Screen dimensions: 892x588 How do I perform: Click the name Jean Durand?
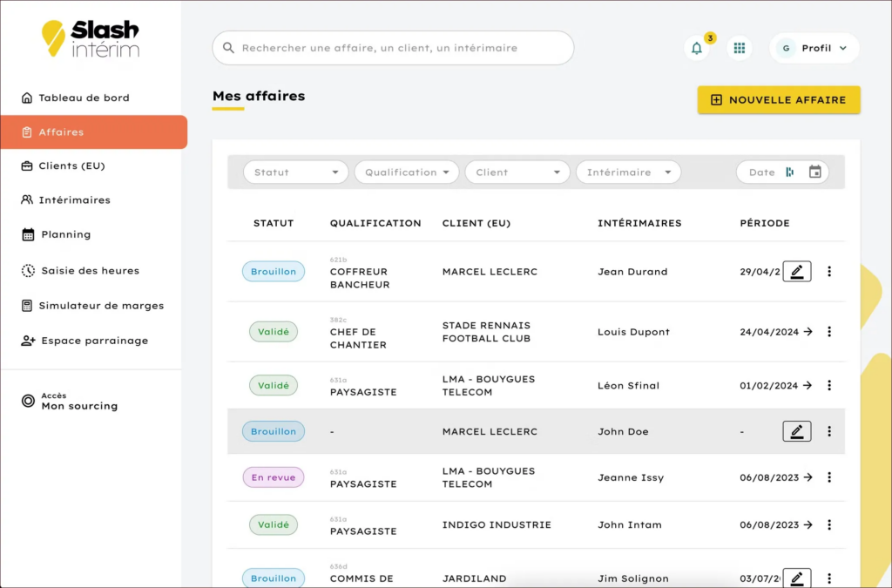[x=632, y=271]
